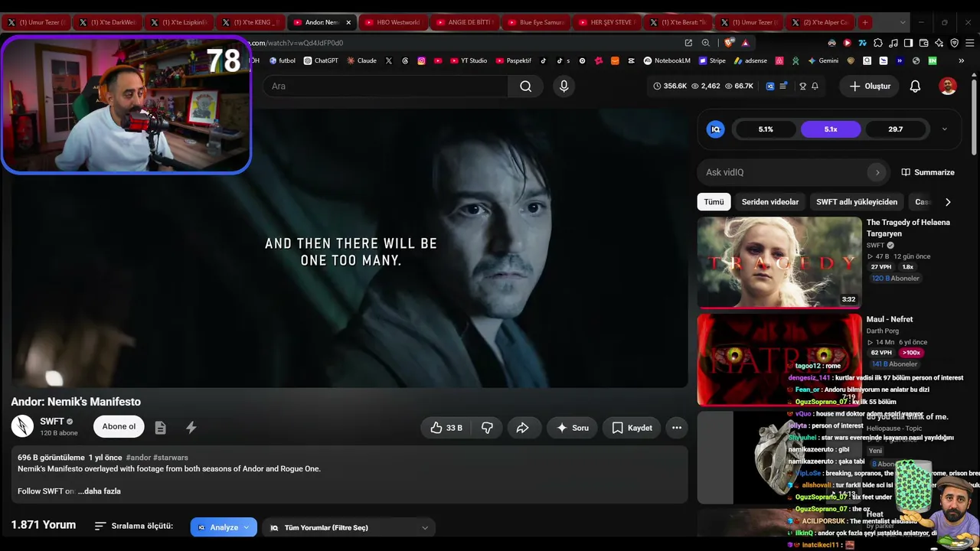
Task: Open the Stripe bookmark
Action: click(712, 60)
